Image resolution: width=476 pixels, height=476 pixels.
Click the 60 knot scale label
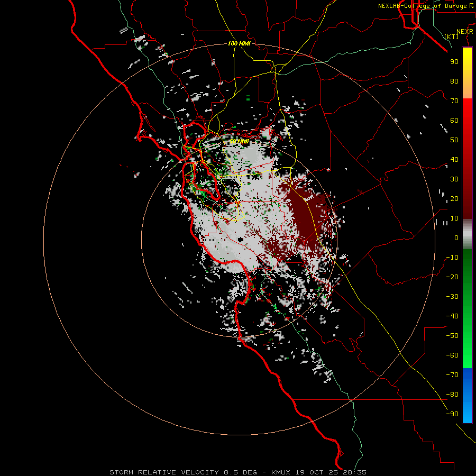click(454, 120)
